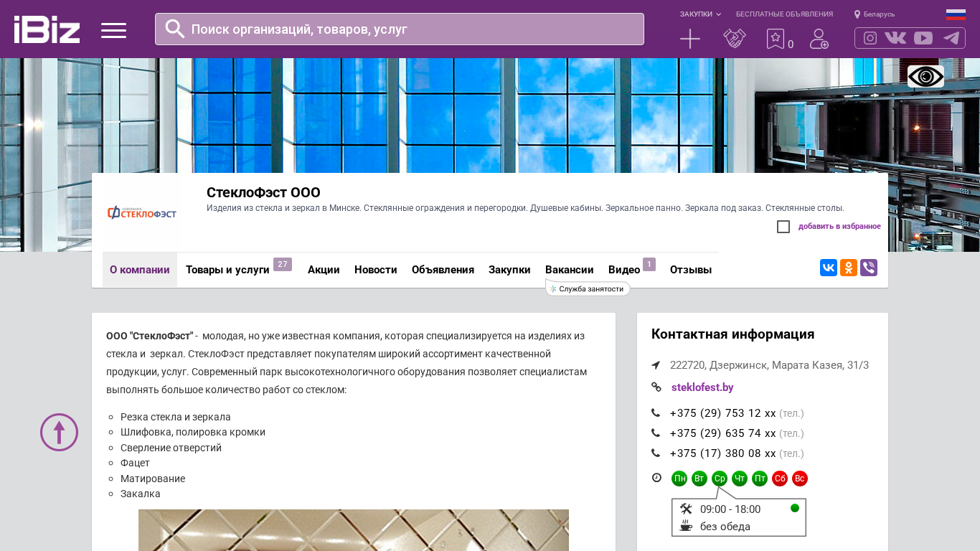Open the Отзывы tab
The height and width of the screenshot is (551, 980).
point(691,270)
